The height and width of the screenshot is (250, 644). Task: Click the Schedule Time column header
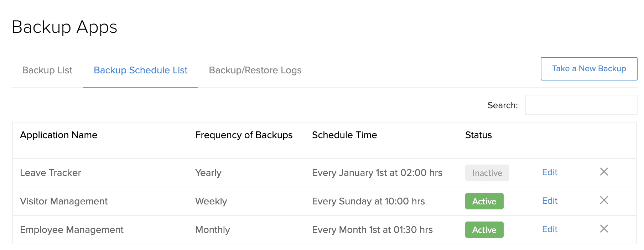(344, 135)
